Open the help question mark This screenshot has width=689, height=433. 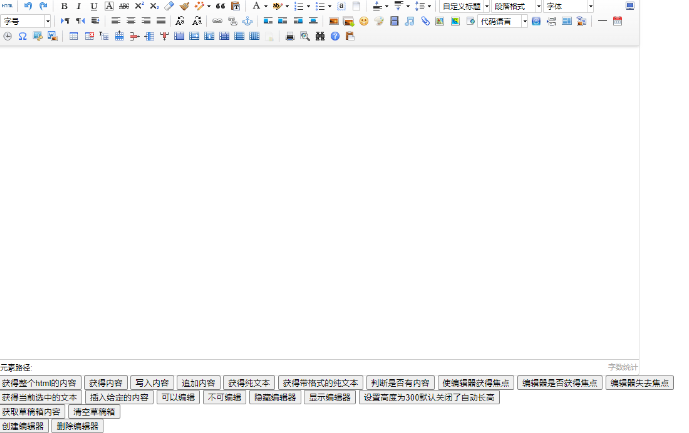coord(335,36)
